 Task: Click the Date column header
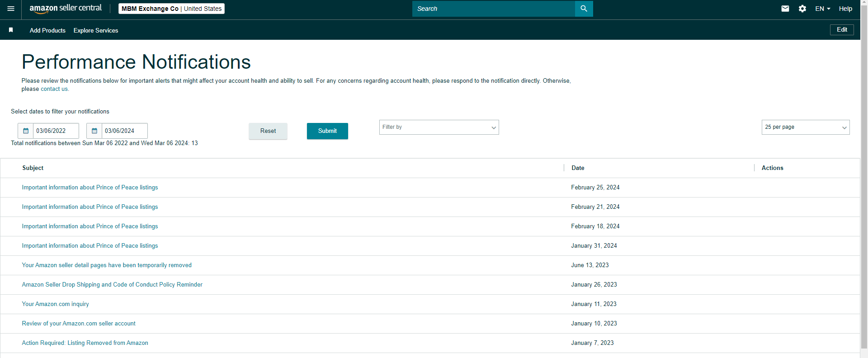pos(578,168)
